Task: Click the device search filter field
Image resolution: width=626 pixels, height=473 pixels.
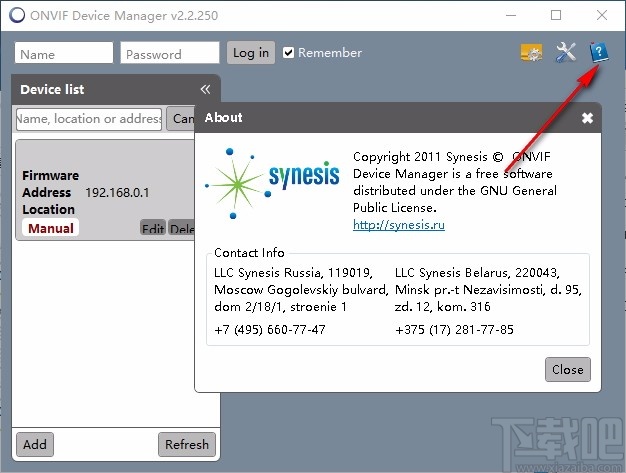Action: click(89, 119)
